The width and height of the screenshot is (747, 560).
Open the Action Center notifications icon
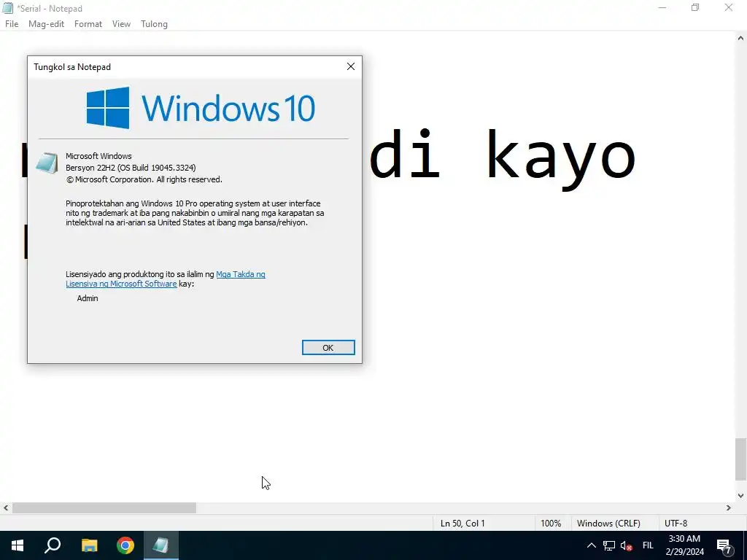[x=724, y=545]
